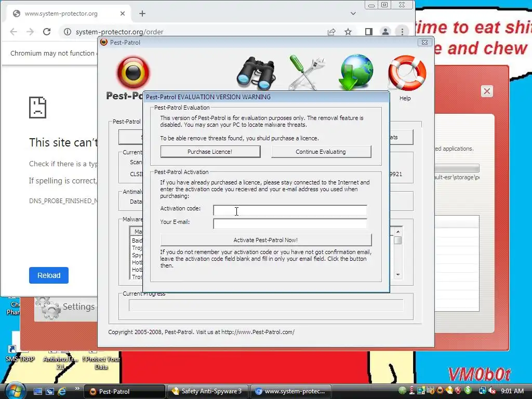Click the malware list scrollbar thumb

click(398, 240)
